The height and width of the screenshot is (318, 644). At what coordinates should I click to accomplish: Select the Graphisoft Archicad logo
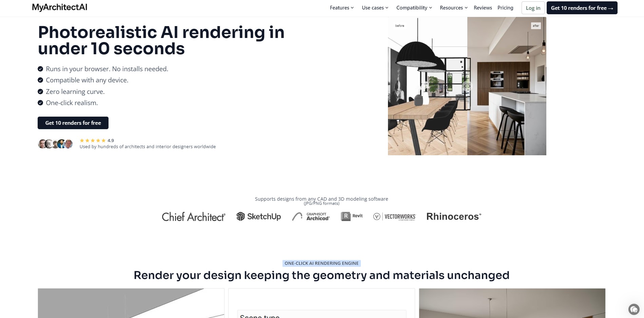tap(311, 217)
